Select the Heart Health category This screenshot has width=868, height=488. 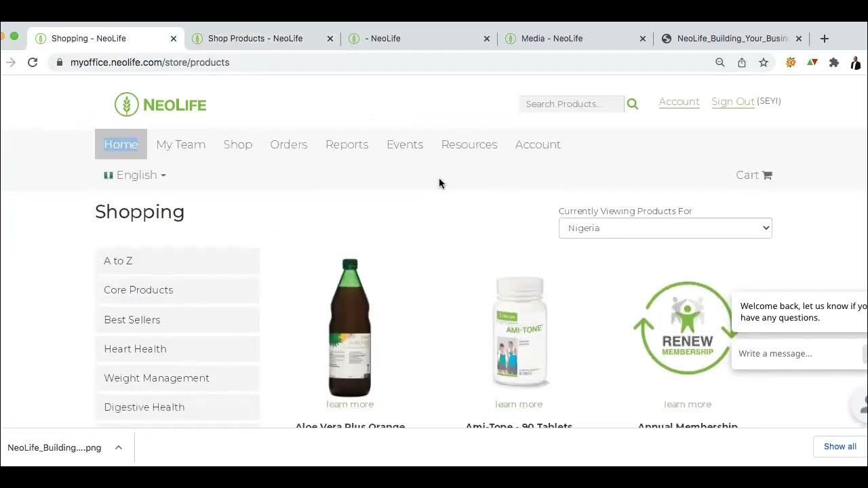pyautogui.click(x=178, y=349)
